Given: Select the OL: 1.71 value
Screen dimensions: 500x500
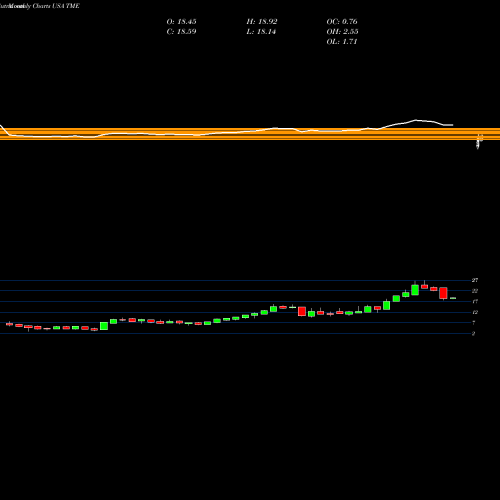Looking at the screenshot, I should (x=342, y=42).
